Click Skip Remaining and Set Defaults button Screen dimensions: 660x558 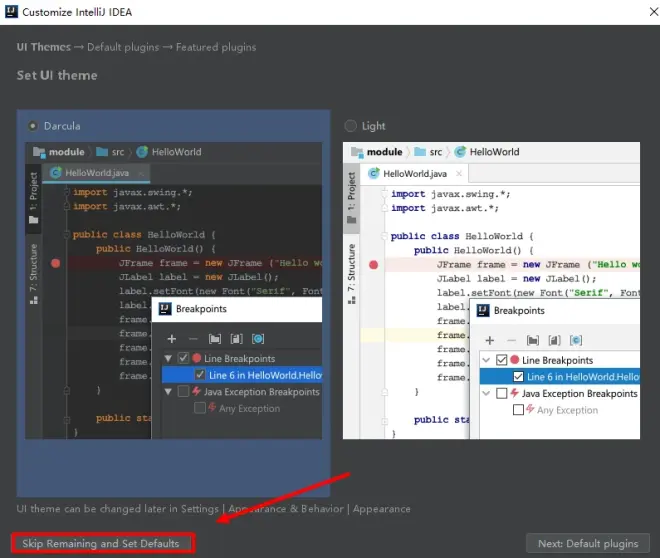tap(101, 543)
